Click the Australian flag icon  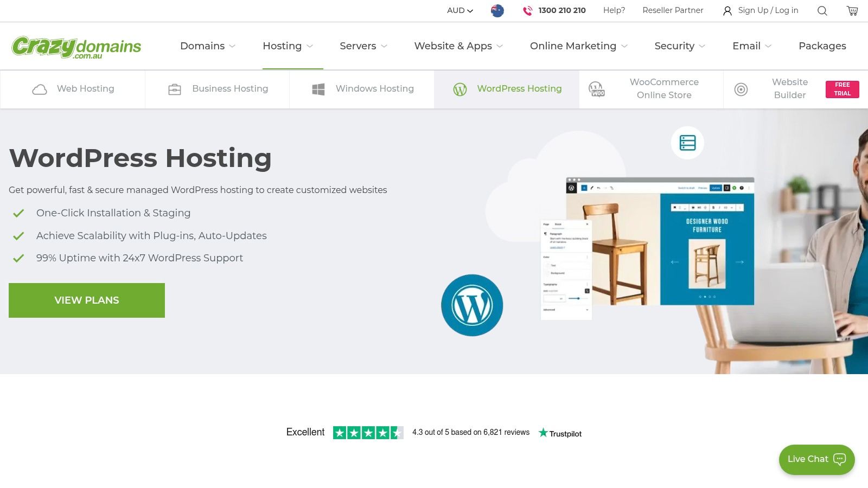[x=497, y=10]
